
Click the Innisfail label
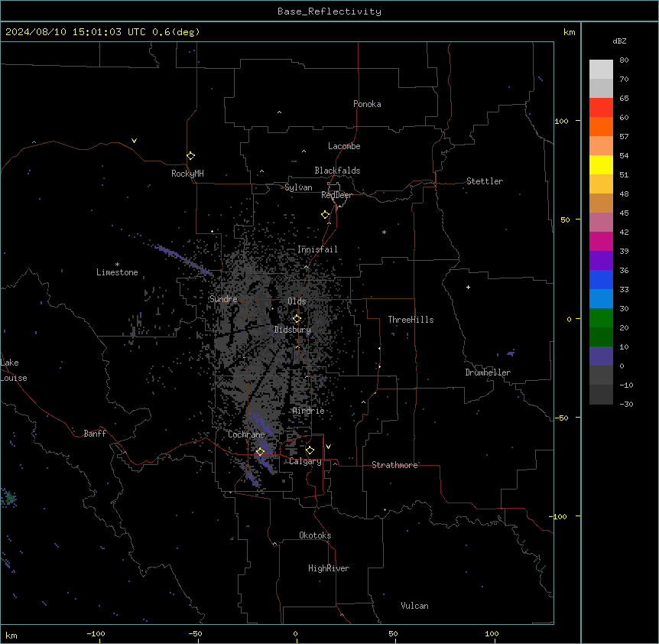point(317,249)
